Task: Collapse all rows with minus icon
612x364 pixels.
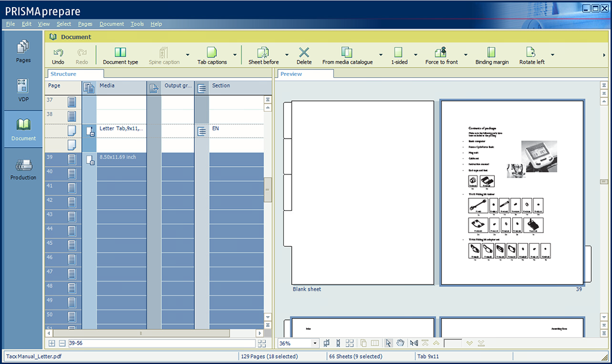Action: (62, 343)
